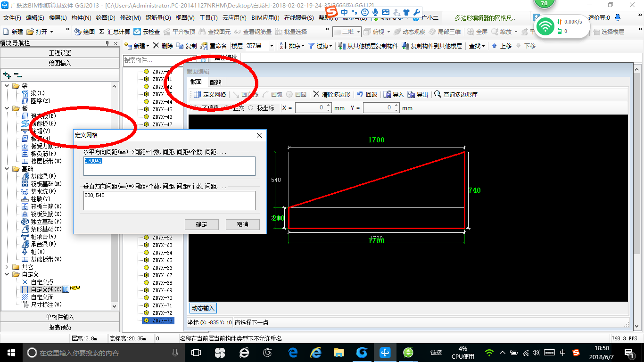
Task: Click 重命名 rename component icon
Action: pyautogui.click(x=204, y=46)
